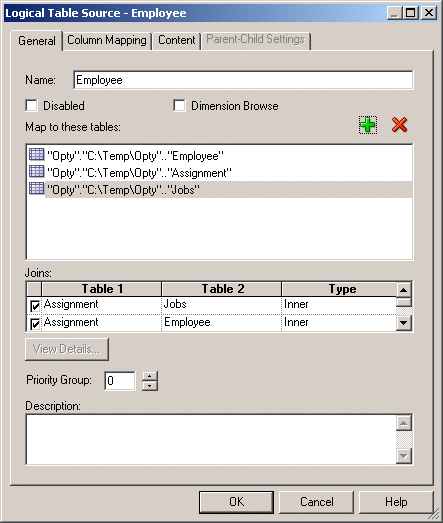The image size is (443, 523).
Task: Enable the Disabled checkbox
Action: (x=32, y=106)
